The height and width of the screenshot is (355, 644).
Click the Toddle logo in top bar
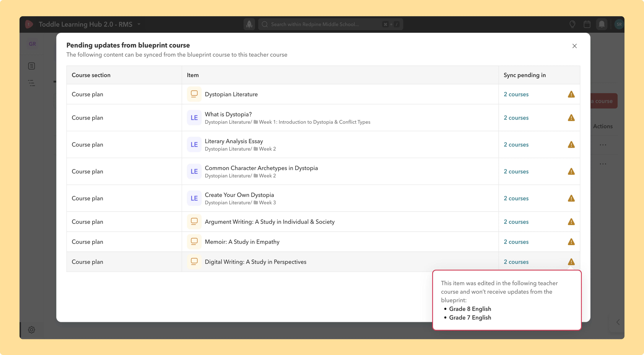pyautogui.click(x=29, y=24)
